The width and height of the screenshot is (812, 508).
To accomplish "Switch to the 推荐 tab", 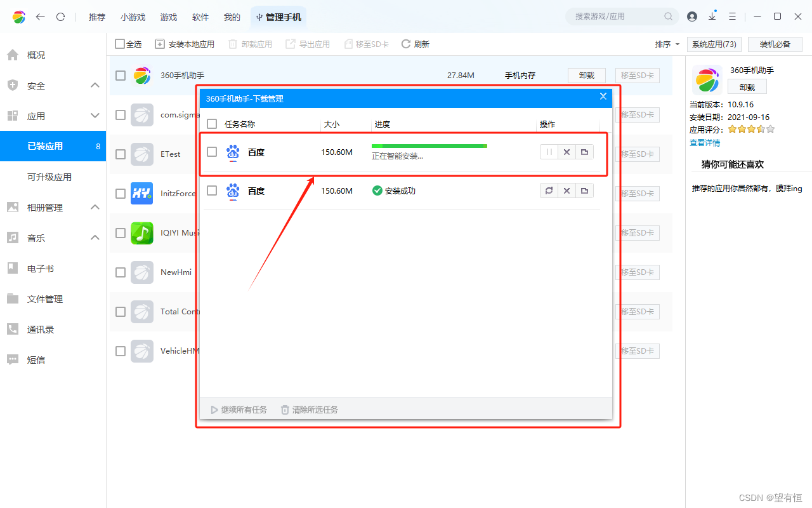I will click(97, 17).
